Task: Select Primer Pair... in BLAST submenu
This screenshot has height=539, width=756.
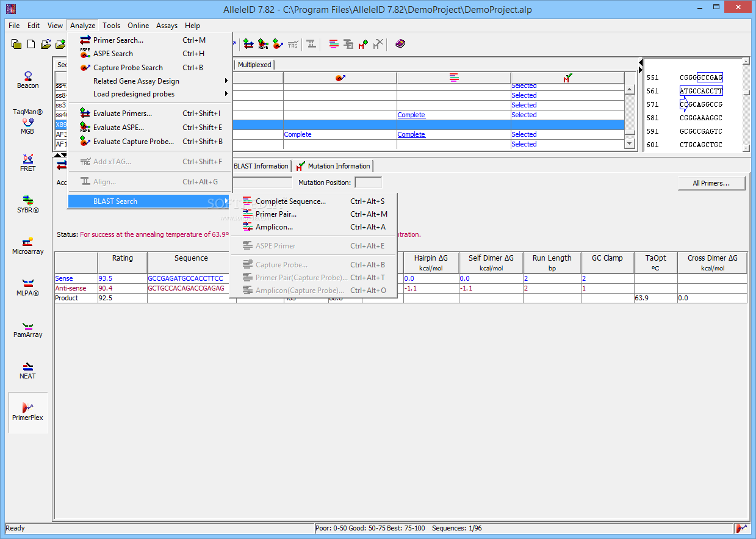Action: 314,214
